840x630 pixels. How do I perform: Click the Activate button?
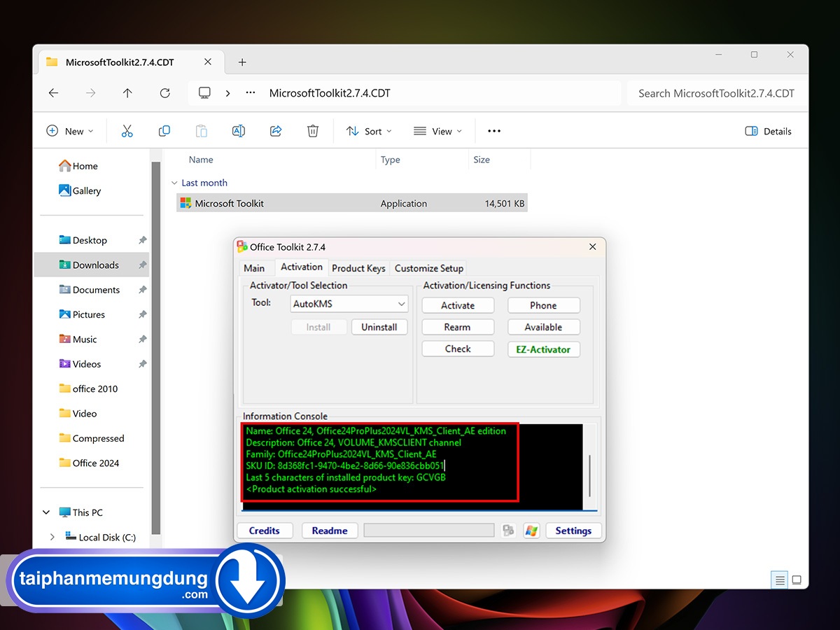(458, 305)
